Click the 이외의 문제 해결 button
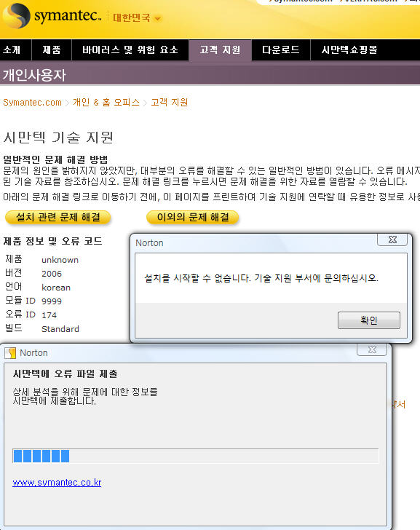 pyautogui.click(x=193, y=218)
